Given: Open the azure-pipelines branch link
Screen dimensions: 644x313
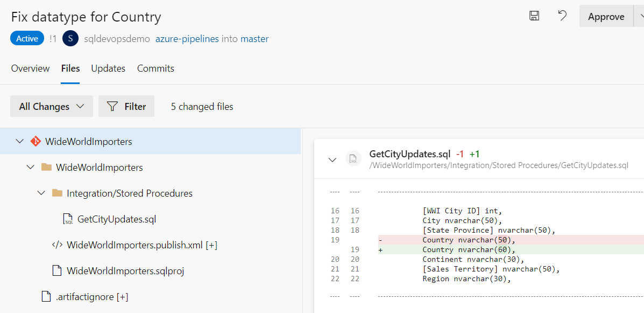Looking at the screenshot, I should coord(187,39).
